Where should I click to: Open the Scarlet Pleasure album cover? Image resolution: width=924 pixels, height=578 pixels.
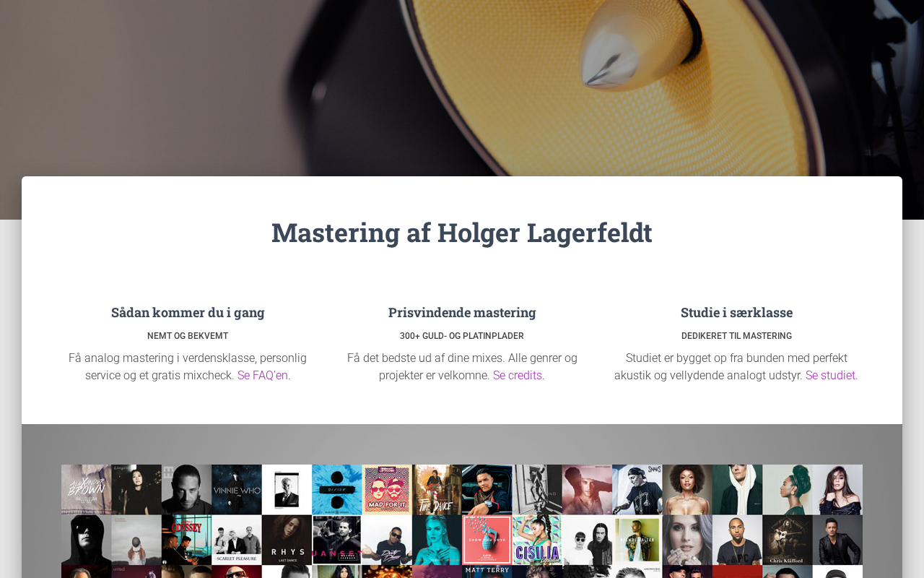pos(237,540)
